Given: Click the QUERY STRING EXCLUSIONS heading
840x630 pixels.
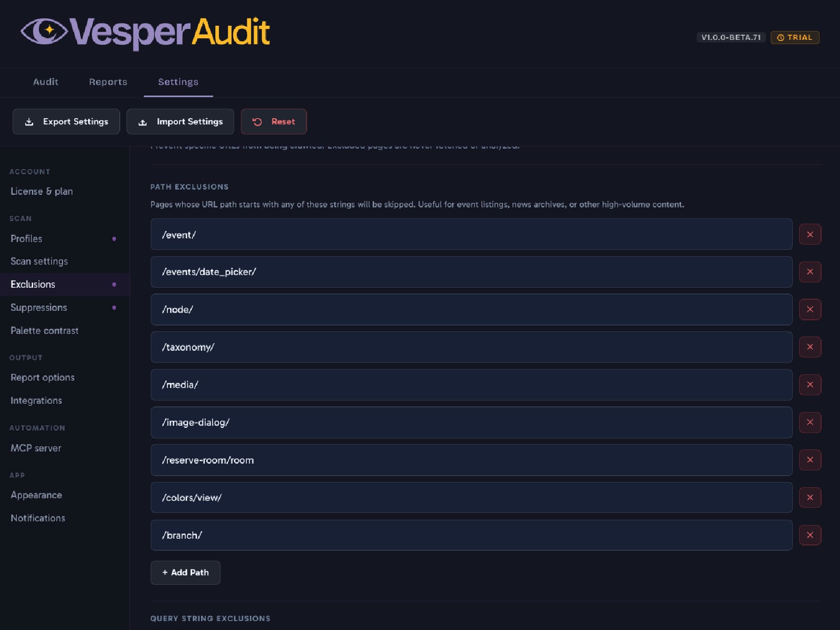Looking at the screenshot, I should pyautogui.click(x=211, y=618).
